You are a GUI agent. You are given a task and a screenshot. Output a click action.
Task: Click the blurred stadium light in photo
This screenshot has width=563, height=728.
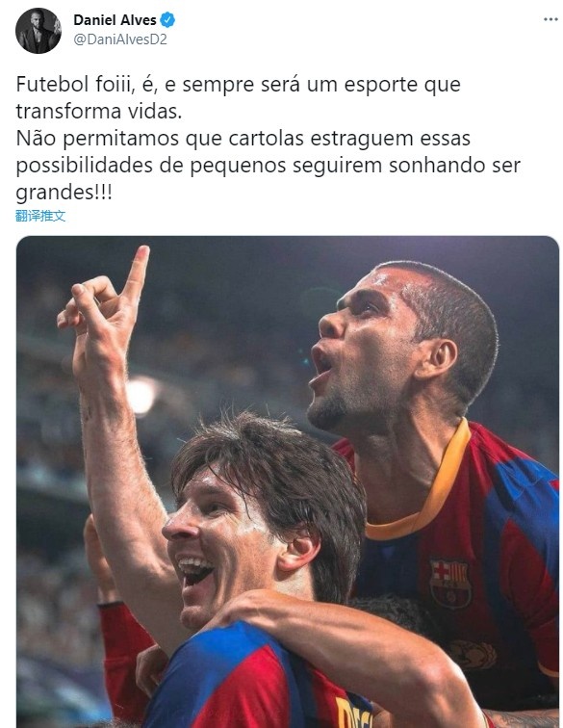(x=141, y=395)
